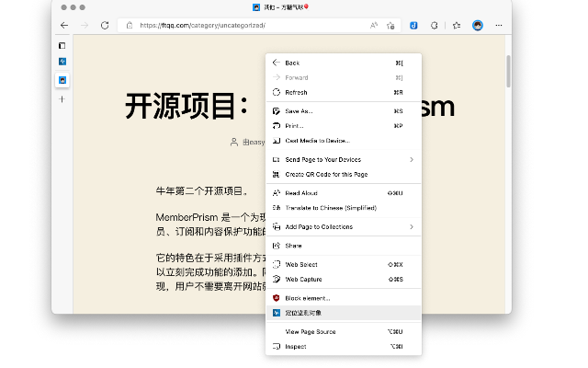
Task: Click Web Capture in context menu
Action: tap(303, 279)
